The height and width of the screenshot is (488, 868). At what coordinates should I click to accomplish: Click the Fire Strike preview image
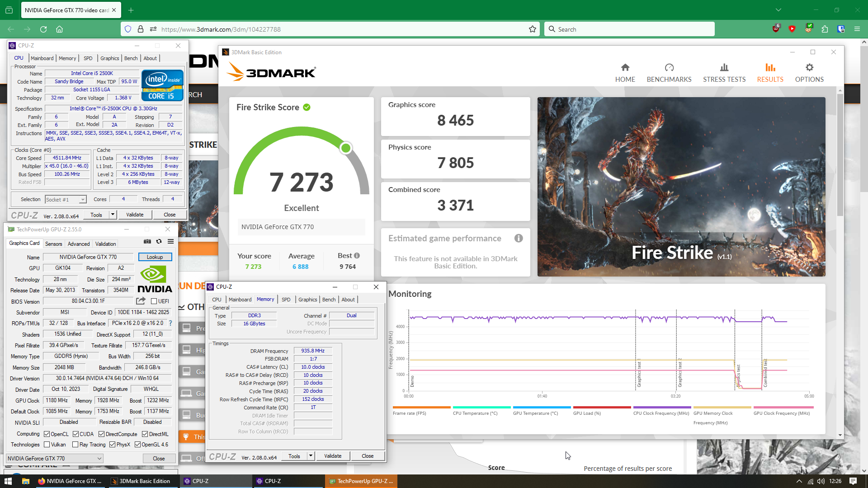point(681,187)
